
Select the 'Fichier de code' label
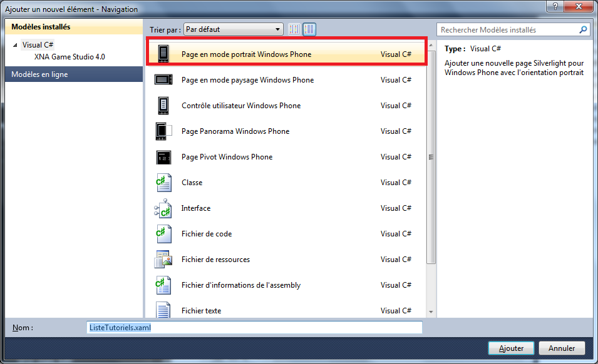pos(207,234)
